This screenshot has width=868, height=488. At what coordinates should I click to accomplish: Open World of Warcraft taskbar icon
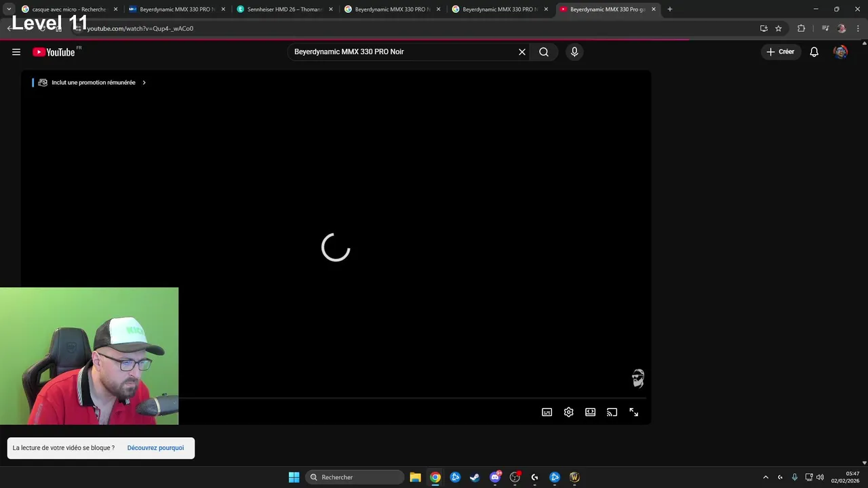click(574, 477)
